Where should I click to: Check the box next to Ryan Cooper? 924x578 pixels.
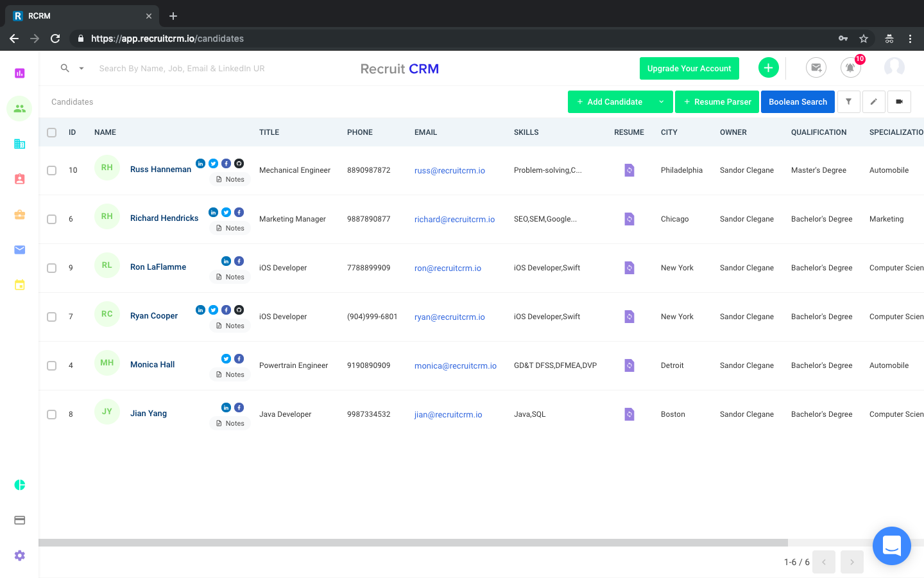click(x=51, y=316)
